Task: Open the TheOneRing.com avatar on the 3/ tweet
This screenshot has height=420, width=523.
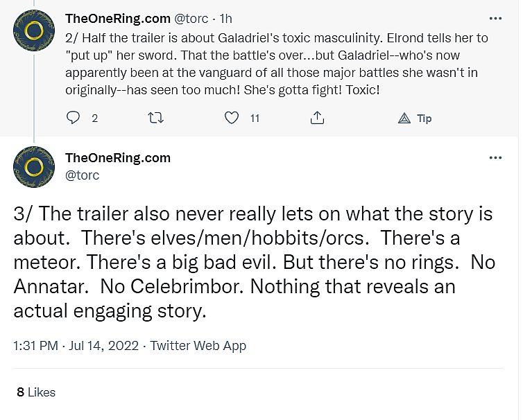Action: pyautogui.click(x=35, y=167)
